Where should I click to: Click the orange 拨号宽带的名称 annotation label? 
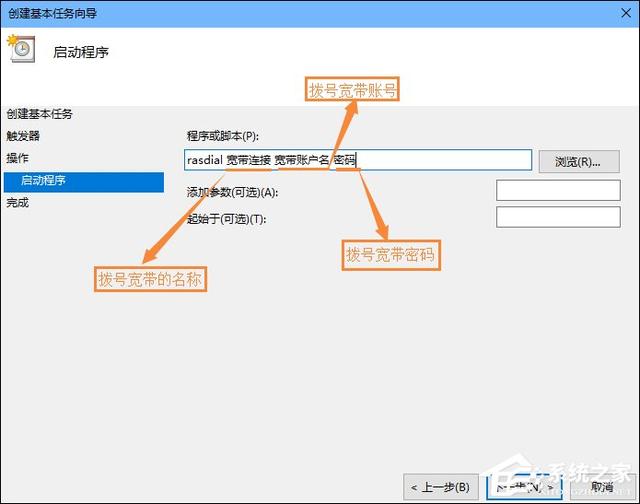click(x=150, y=279)
